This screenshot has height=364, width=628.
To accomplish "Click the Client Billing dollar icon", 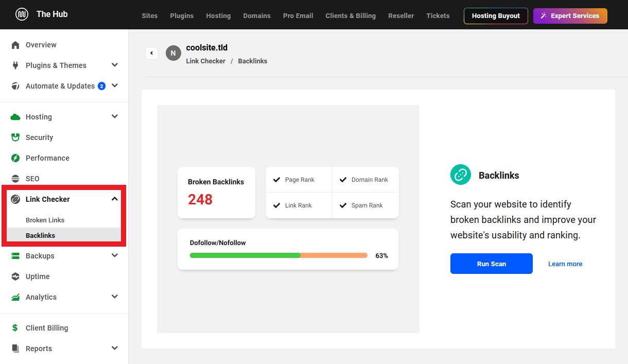I will coord(15,328).
